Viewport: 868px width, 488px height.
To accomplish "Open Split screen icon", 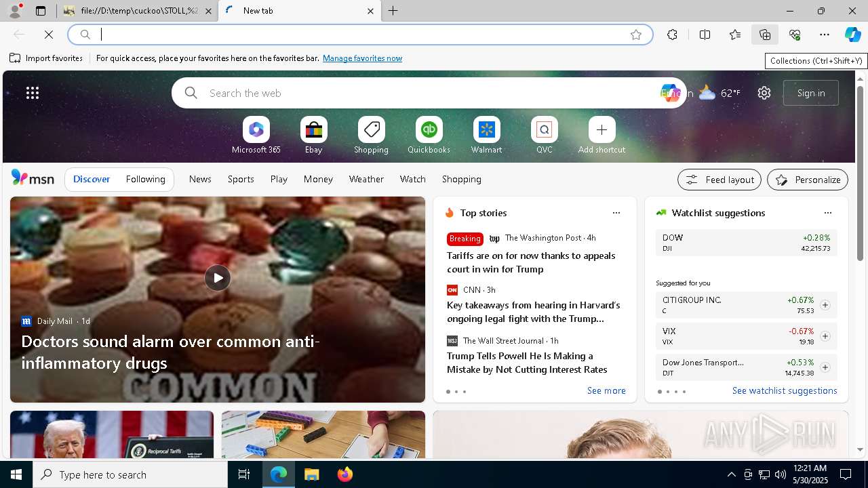I will click(705, 35).
